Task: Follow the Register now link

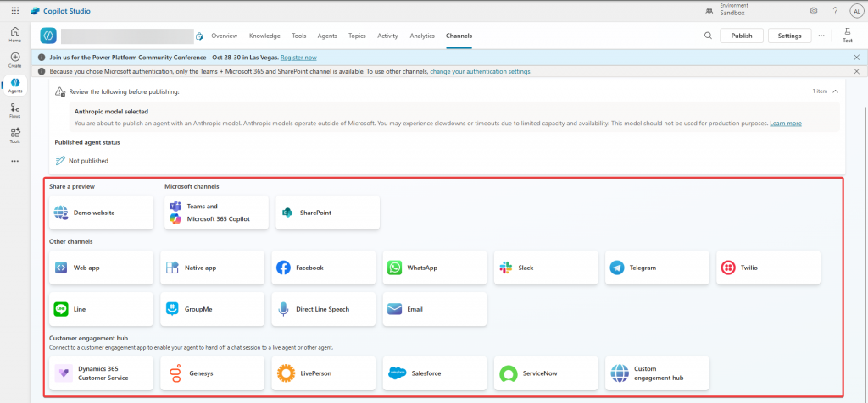Action: point(298,58)
